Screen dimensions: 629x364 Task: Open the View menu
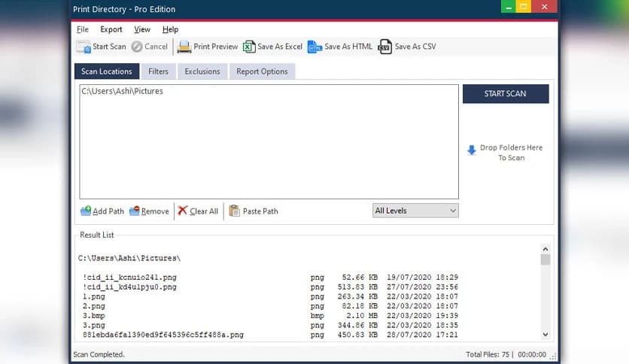pos(142,29)
